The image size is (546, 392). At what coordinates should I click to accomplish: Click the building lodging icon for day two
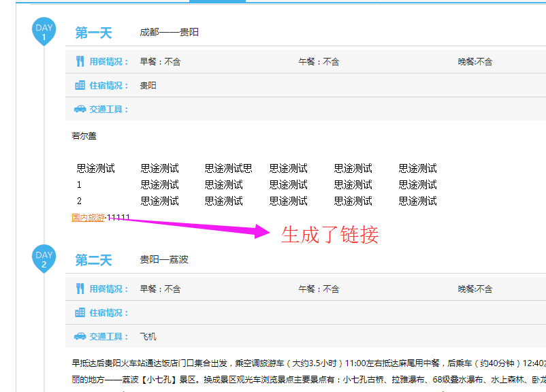[x=80, y=312]
